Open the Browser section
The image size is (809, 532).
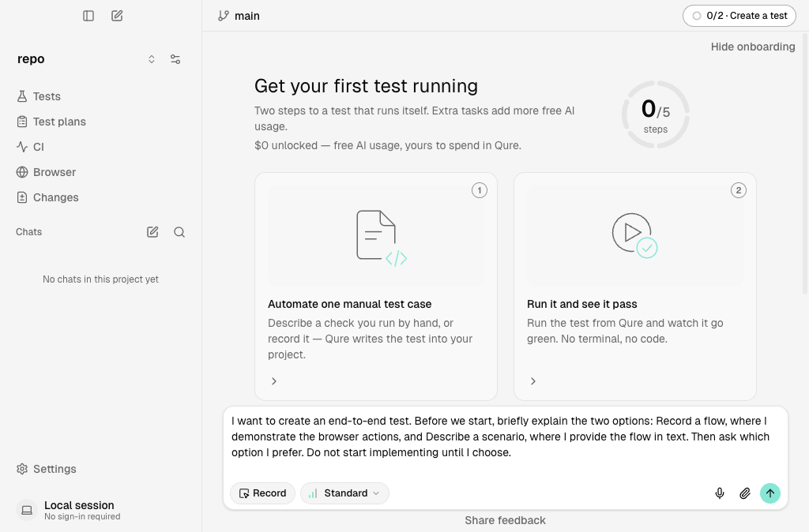(x=46, y=172)
